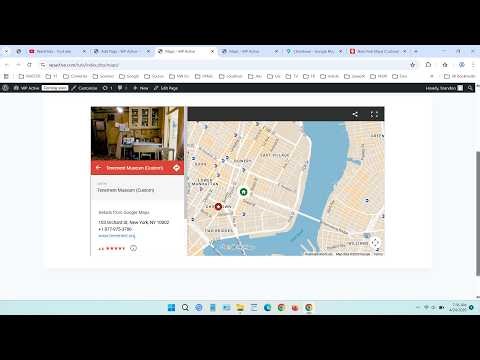Click the address text 103 Orchard St

pyautogui.click(x=134, y=222)
